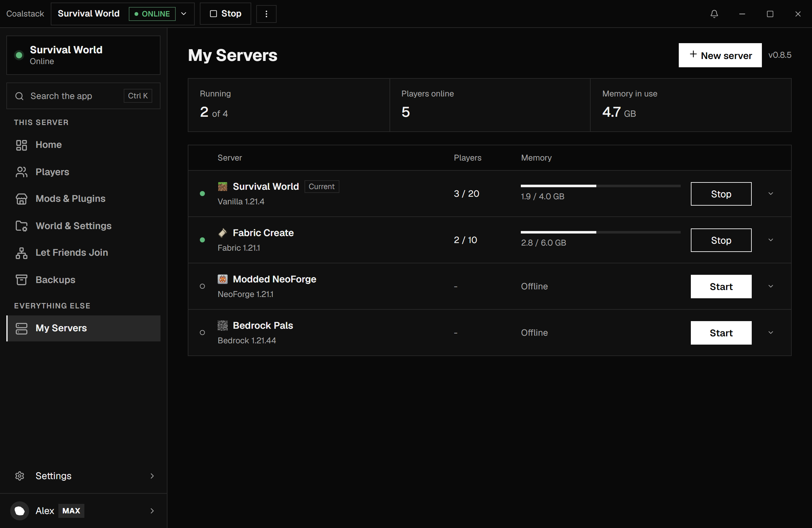Click the Survival World grass block icon
812x528 pixels.
(222, 186)
